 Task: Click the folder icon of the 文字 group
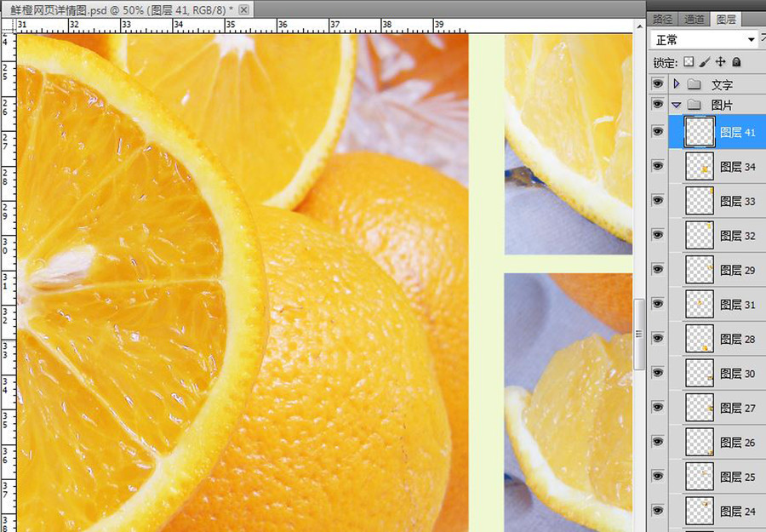[695, 84]
